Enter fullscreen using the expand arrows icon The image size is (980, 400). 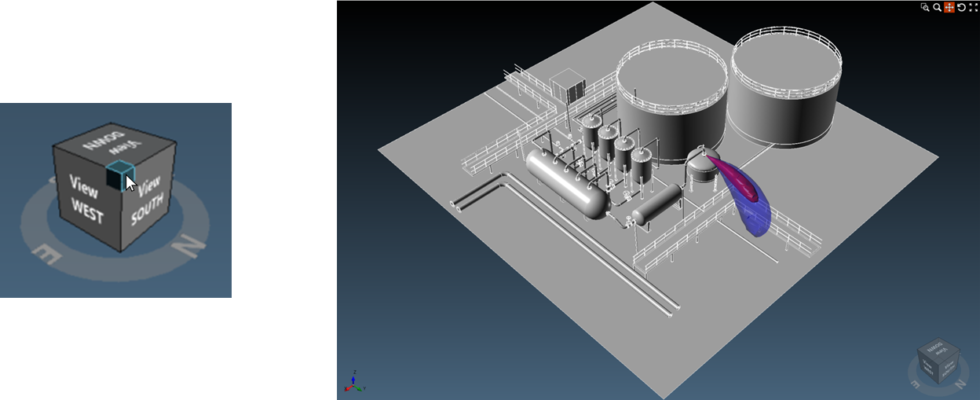tap(973, 7)
